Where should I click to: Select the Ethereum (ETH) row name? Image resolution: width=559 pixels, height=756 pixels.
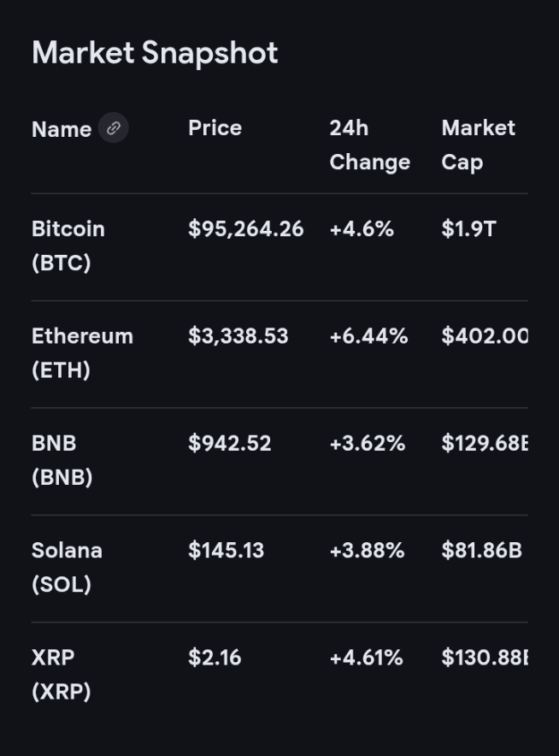82,352
